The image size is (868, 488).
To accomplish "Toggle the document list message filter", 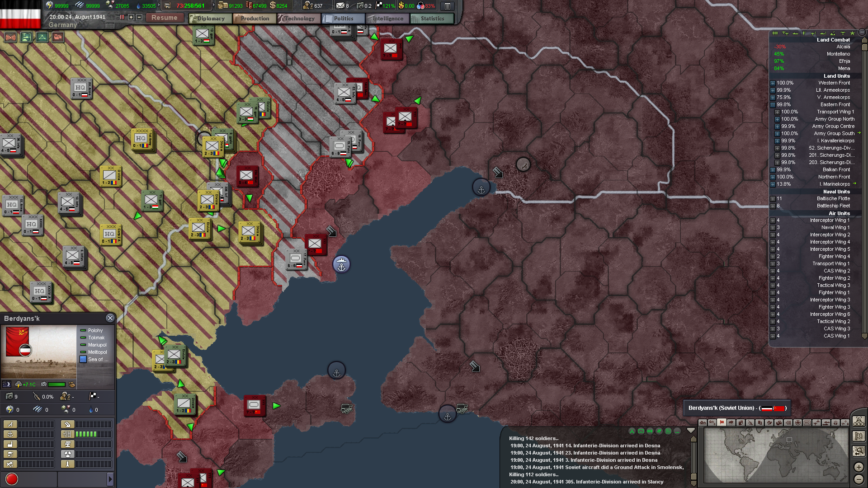I will coord(668,431).
